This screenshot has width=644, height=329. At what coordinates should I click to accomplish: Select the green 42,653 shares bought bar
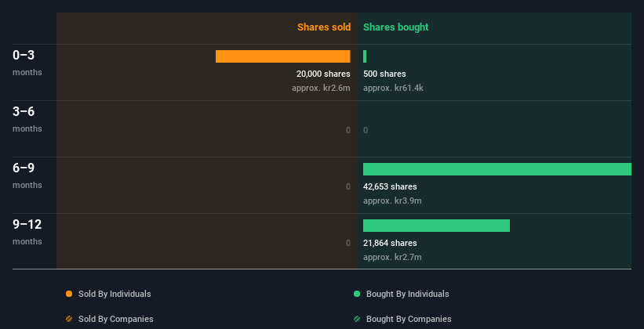[x=497, y=169]
